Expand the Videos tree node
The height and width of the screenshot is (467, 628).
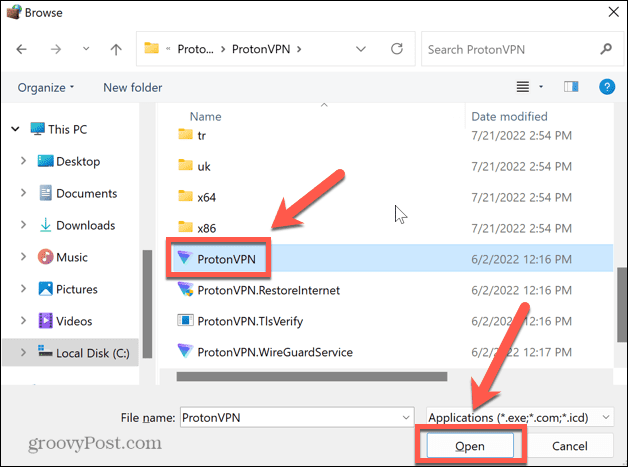[x=23, y=321]
